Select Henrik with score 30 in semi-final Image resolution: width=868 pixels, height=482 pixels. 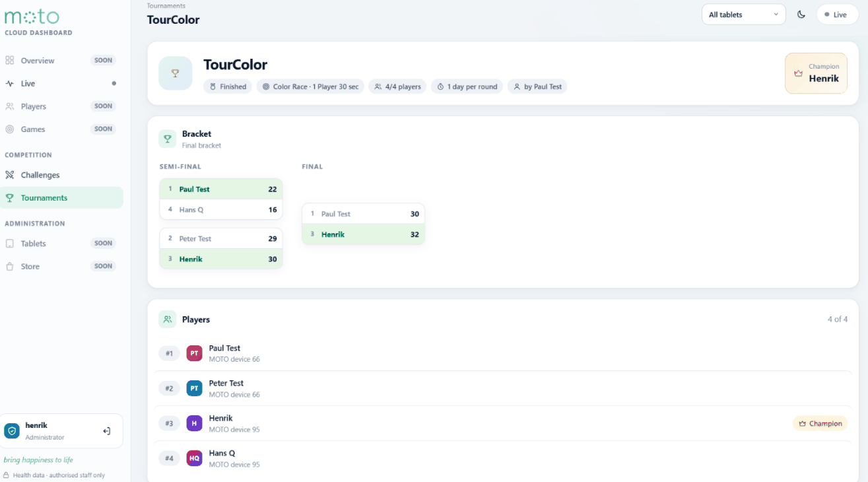point(221,259)
